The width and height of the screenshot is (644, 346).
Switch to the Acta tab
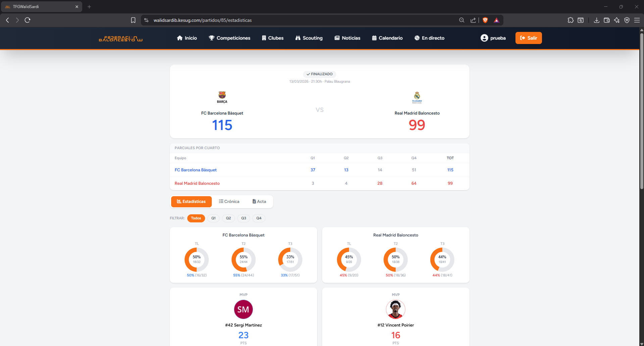(259, 202)
